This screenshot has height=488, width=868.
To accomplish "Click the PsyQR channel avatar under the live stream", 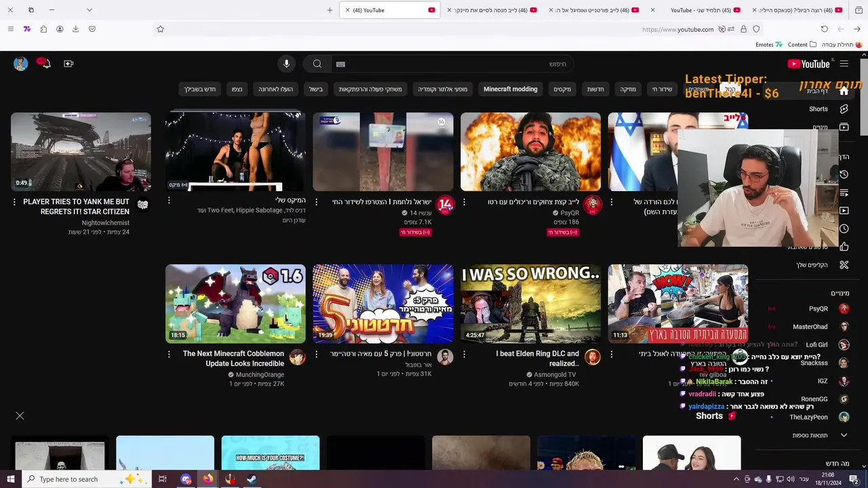I will (593, 204).
